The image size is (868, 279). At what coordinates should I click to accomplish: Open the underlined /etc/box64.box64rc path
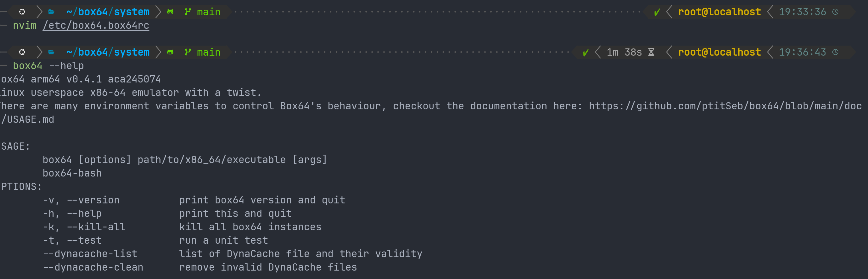pos(96,25)
